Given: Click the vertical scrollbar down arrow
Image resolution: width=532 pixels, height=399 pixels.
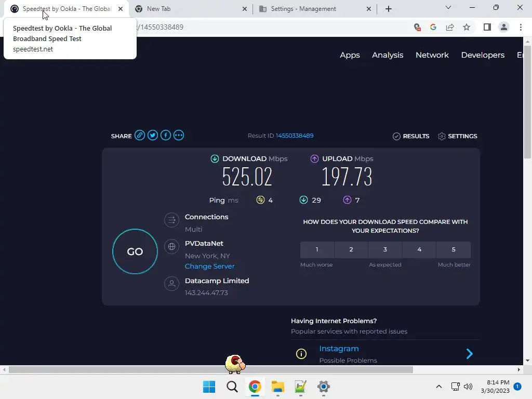Looking at the screenshot, I should pyautogui.click(x=527, y=361).
